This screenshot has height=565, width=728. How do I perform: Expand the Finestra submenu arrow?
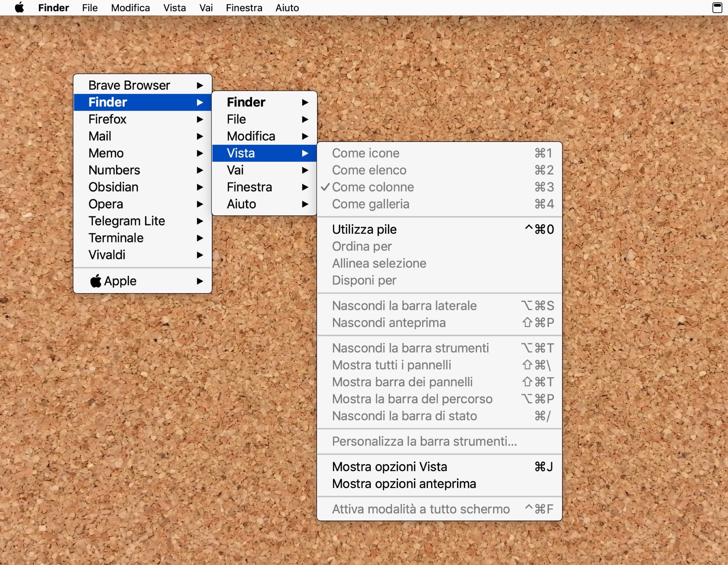point(306,187)
